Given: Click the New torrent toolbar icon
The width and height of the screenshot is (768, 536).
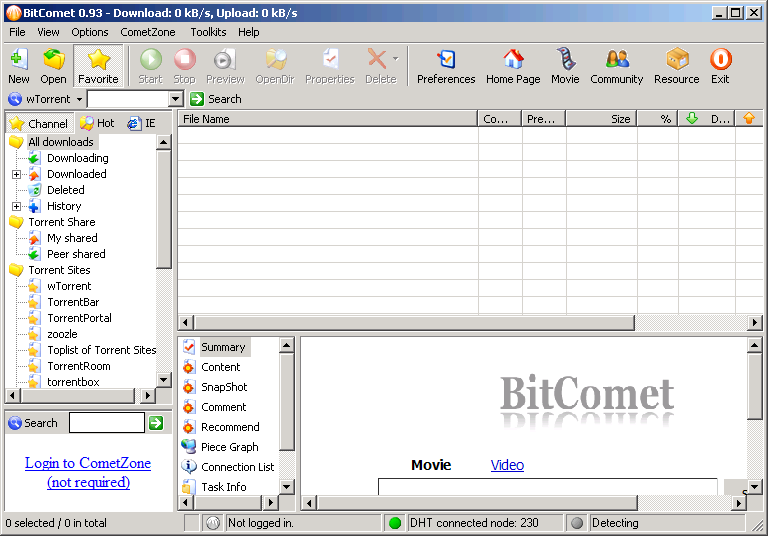Looking at the screenshot, I should pos(18,66).
